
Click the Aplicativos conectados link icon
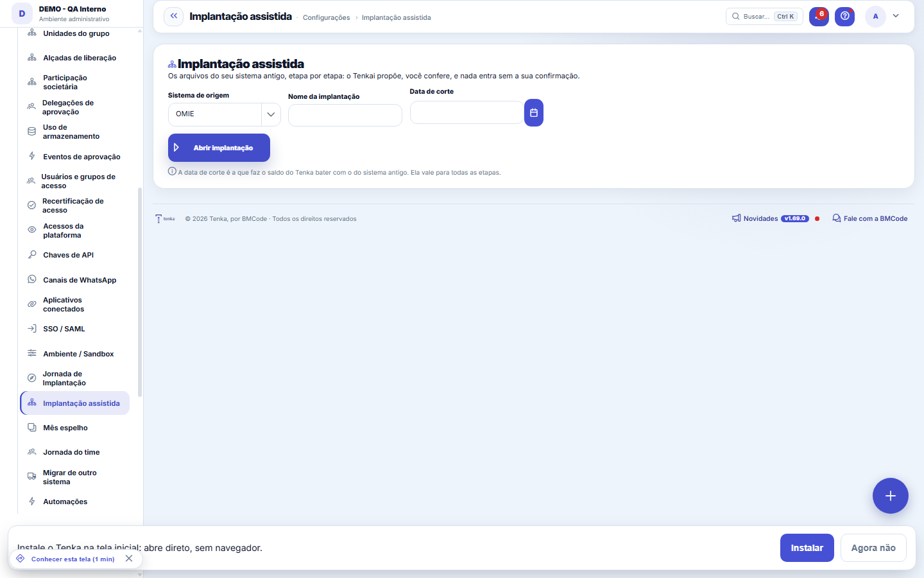[x=31, y=304]
